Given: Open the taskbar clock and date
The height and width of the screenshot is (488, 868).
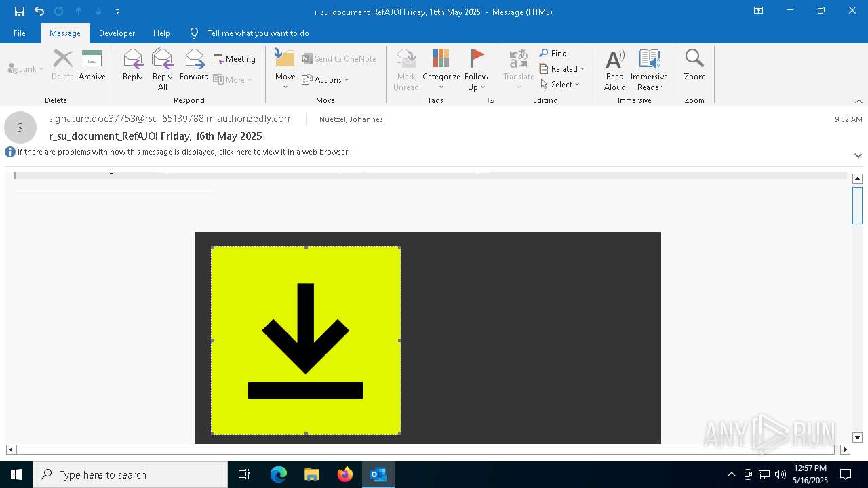Looking at the screenshot, I should click(x=810, y=474).
